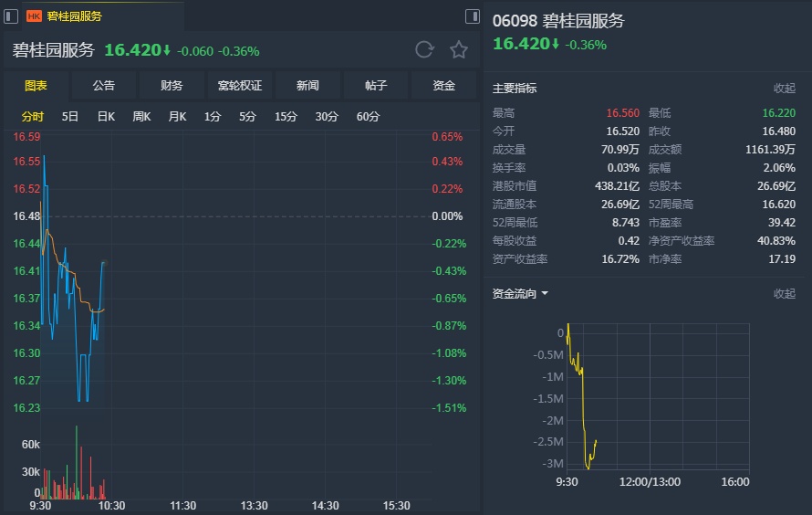The height and width of the screenshot is (515, 812).
Task: Click the 碧桂园服务 window tab title
Action: coord(74,16)
